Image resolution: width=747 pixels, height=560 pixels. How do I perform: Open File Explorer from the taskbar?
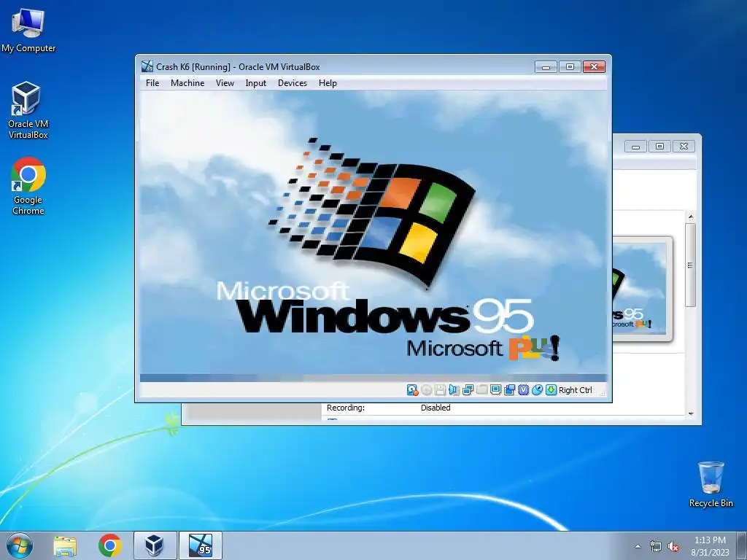65,545
